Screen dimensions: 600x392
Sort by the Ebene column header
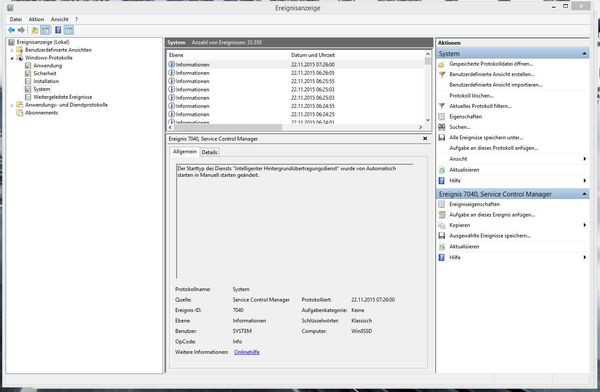[x=228, y=55]
